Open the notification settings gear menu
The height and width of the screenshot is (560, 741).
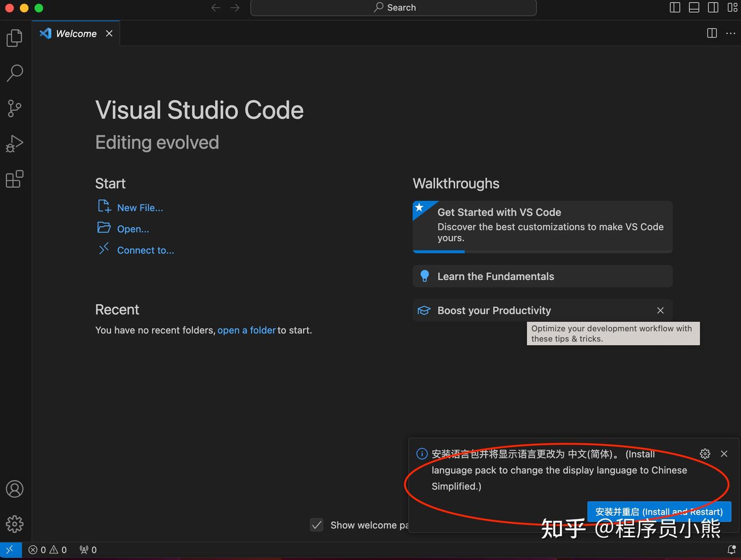704,453
